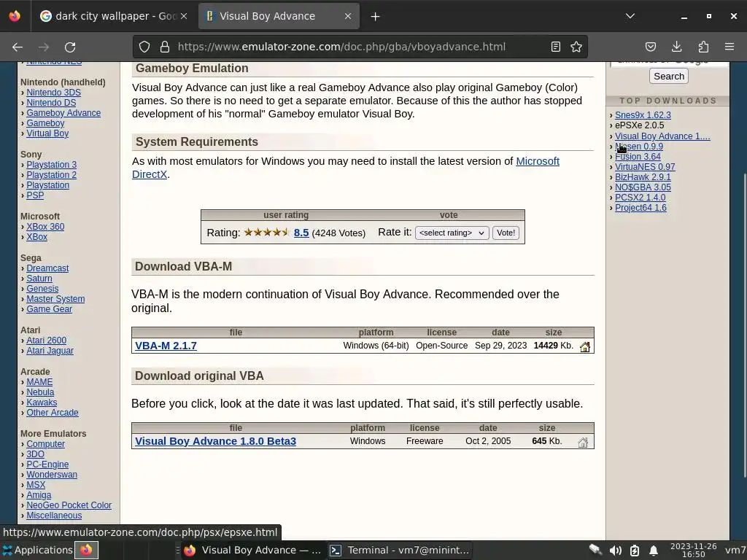Open Gameboy Advance sidebar link
747x560 pixels.
point(63,113)
